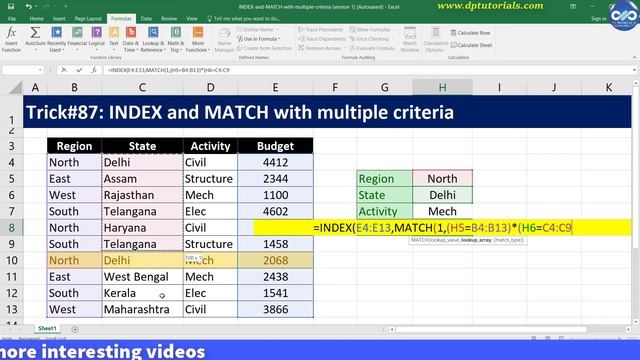Click the Rajasthan cell
The image size is (640, 360).
(x=142, y=195)
